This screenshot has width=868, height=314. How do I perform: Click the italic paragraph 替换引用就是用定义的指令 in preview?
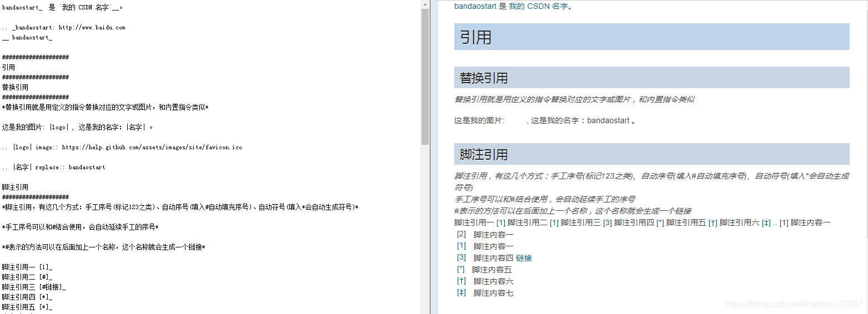tap(574, 99)
